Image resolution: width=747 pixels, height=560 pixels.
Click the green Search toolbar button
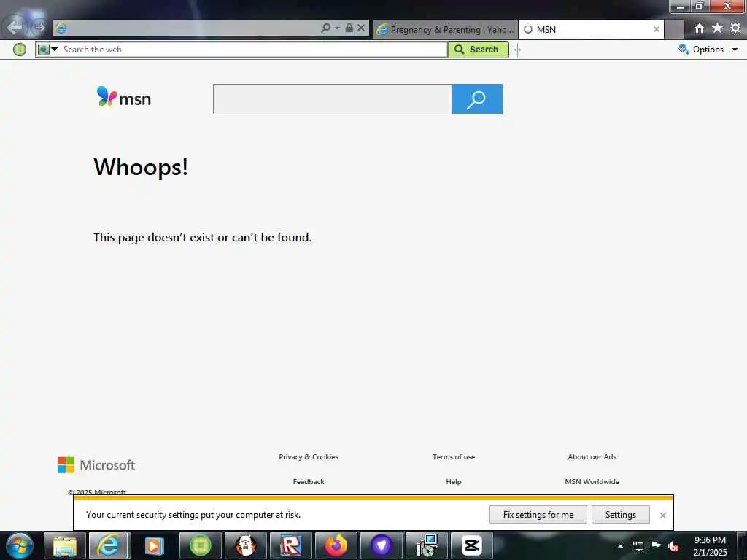pos(478,50)
